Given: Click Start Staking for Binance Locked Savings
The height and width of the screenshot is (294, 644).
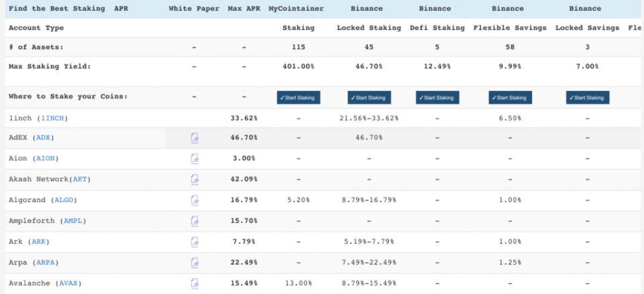Looking at the screenshot, I should (587, 97).
